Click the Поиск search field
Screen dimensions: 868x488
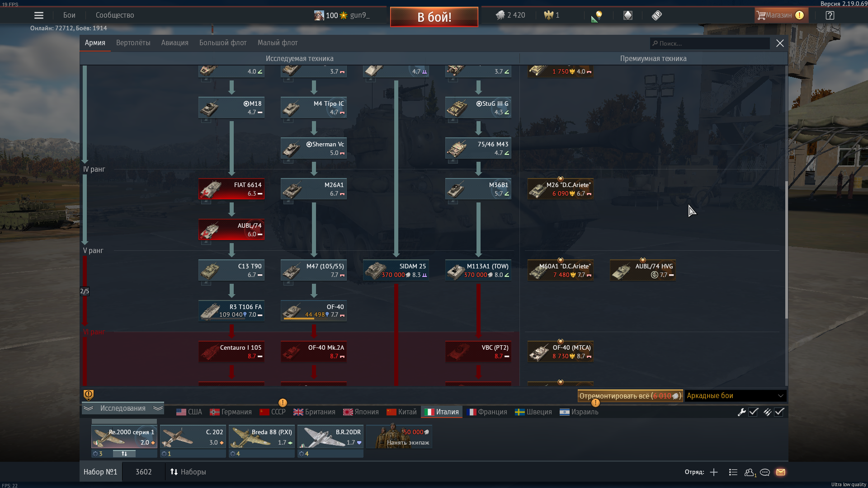coord(710,43)
